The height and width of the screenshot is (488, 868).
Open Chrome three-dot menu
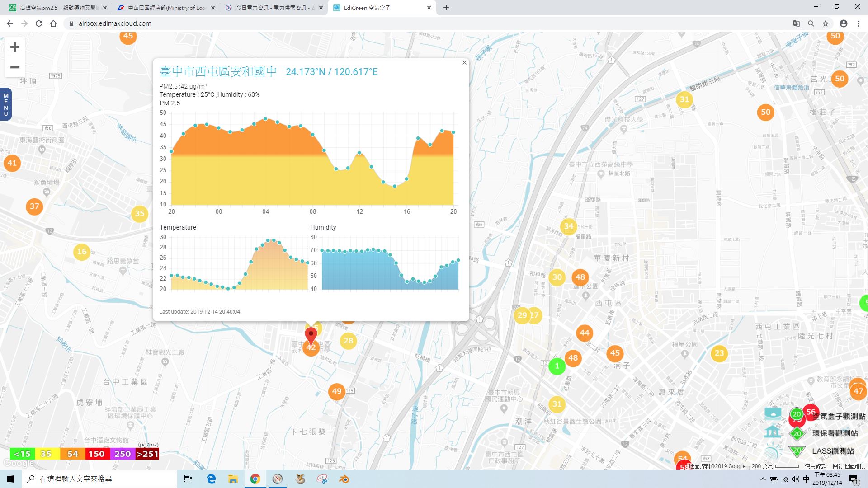click(x=858, y=23)
